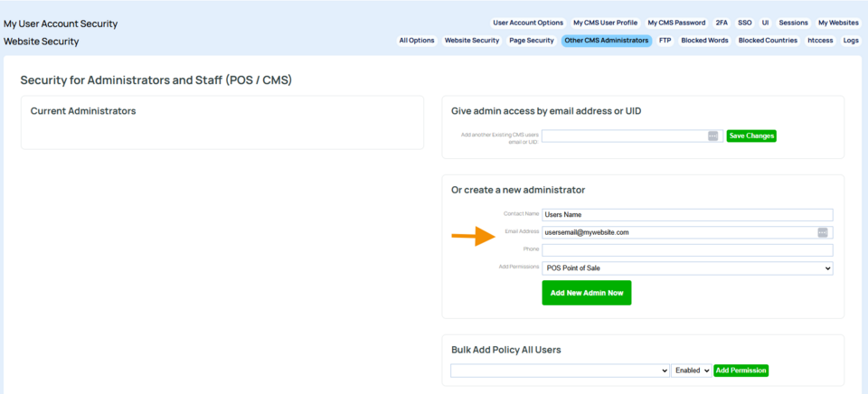Click the existing CMS user email field
The width and height of the screenshot is (868, 394).
point(624,136)
